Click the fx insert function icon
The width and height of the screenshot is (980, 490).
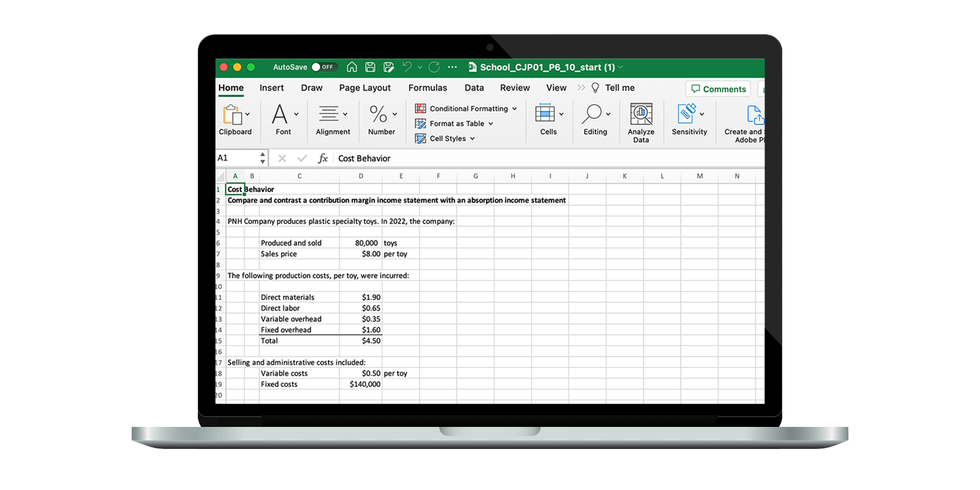point(323,159)
